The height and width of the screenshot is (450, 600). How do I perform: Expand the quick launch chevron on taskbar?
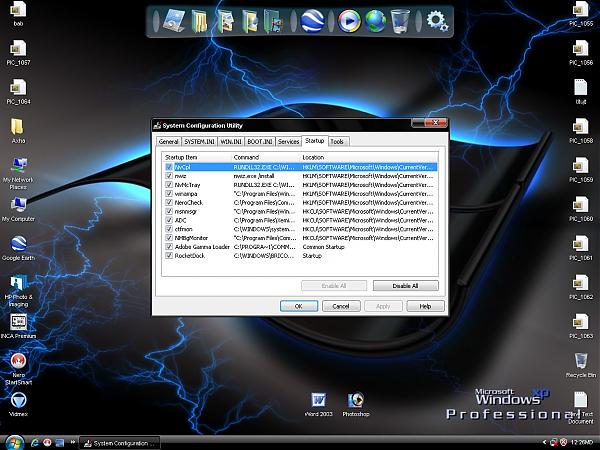pos(72,443)
